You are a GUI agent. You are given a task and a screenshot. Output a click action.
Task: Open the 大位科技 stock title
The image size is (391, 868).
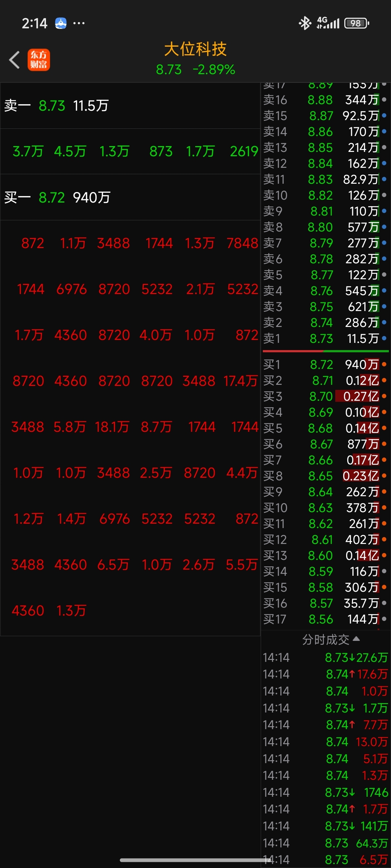(x=195, y=49)
